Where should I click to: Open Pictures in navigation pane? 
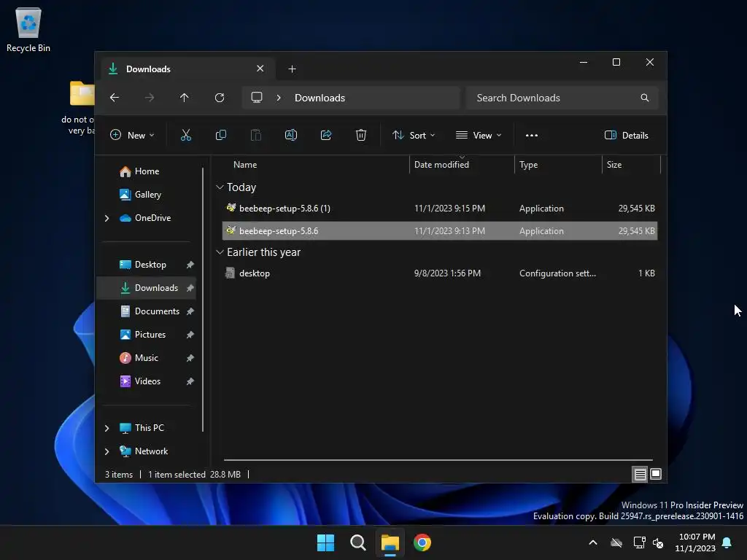pos(150,335)
